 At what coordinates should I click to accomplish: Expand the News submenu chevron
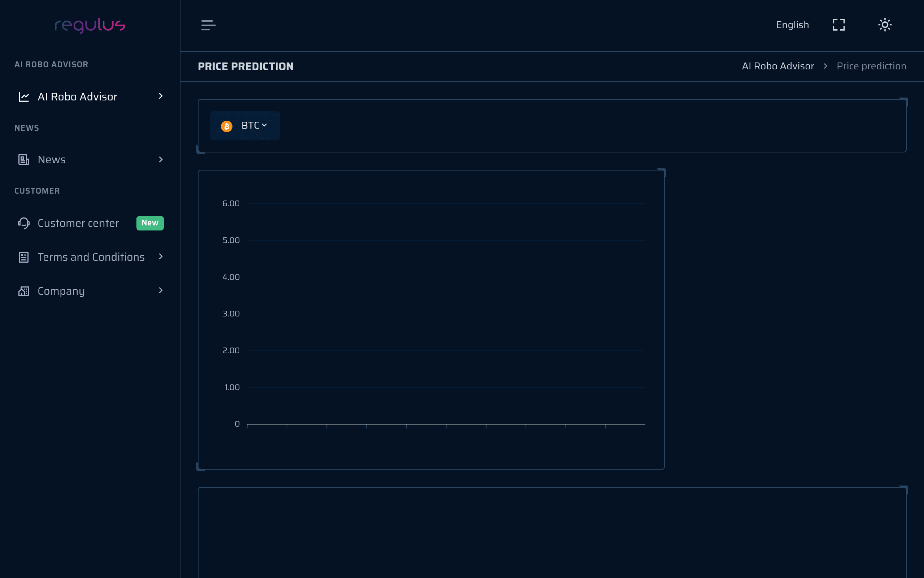pos(161,159)
